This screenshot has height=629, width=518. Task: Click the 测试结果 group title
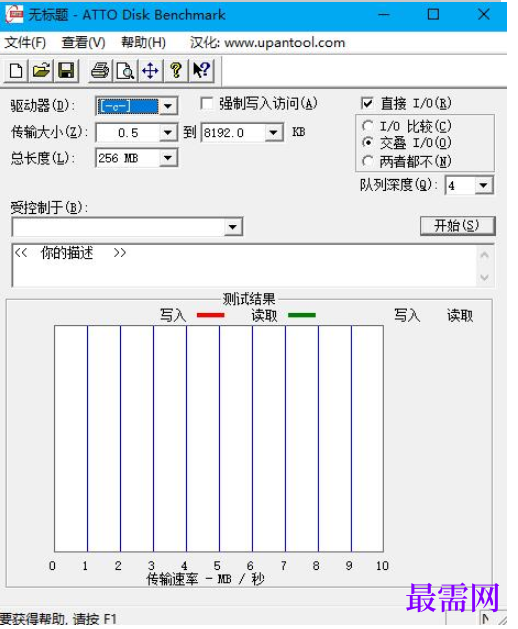point(249,299)
